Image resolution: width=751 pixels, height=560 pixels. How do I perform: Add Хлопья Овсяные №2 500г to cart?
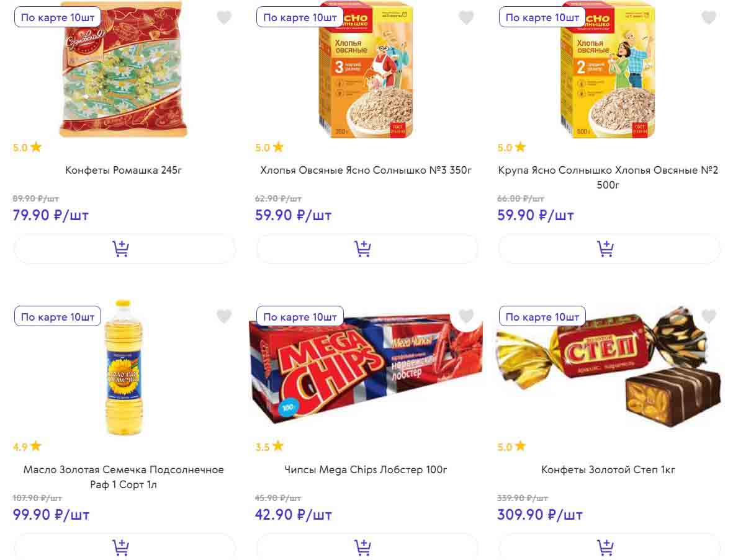[605, 249]
